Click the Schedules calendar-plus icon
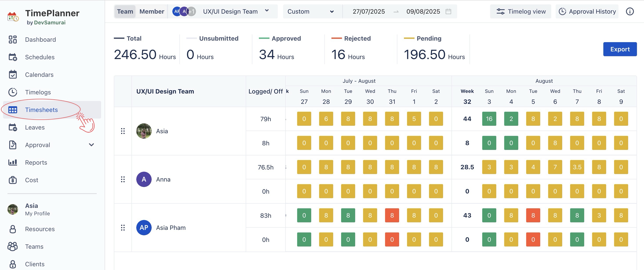The image size is (644, 270). tap(13, 57)
